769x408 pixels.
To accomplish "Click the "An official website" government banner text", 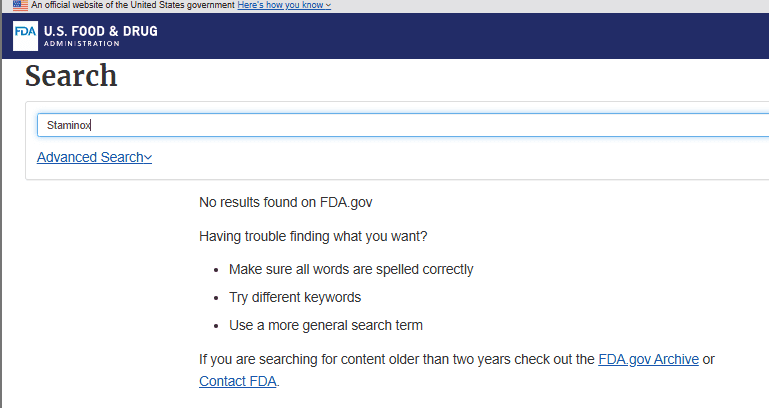I will [x=133, y=5].
